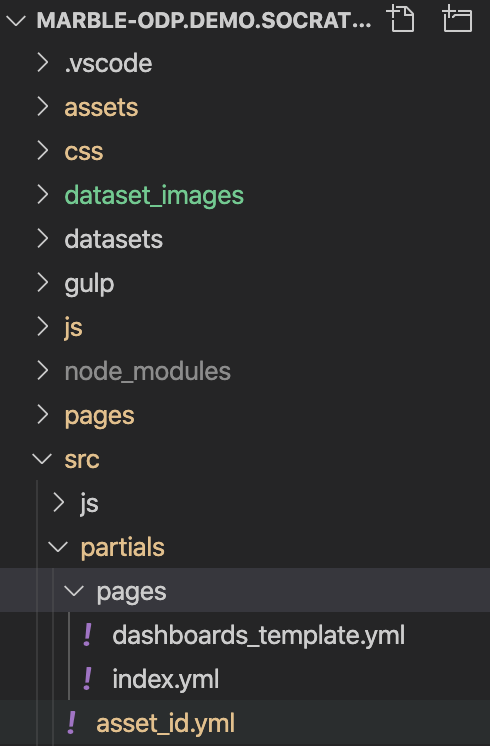Expand the assets folder chevron
This screenshot has height=746, width=490.
[43, 107]
